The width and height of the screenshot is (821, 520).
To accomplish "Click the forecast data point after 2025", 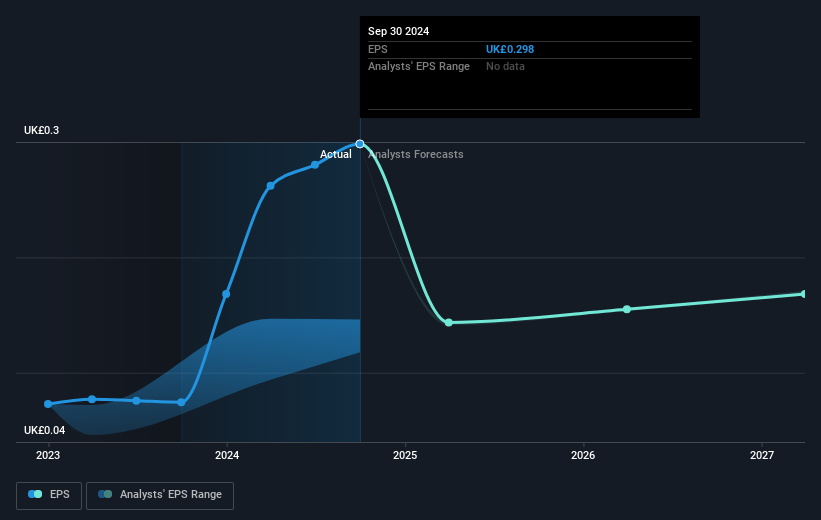I will coord(449,323).
